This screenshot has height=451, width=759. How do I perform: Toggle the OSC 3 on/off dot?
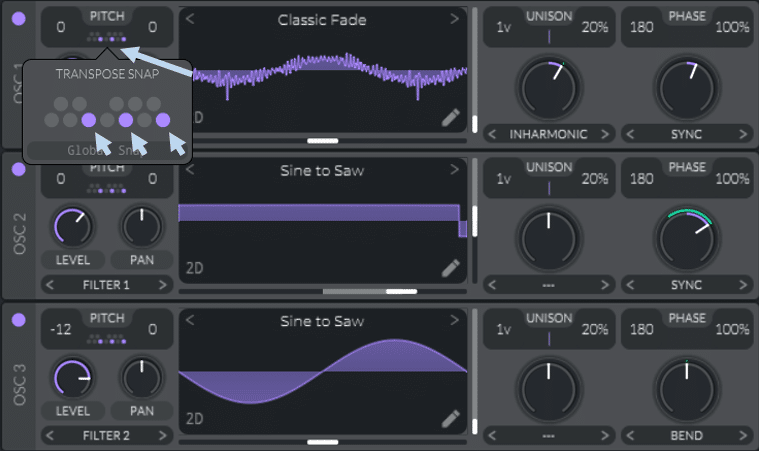(19, 320)
